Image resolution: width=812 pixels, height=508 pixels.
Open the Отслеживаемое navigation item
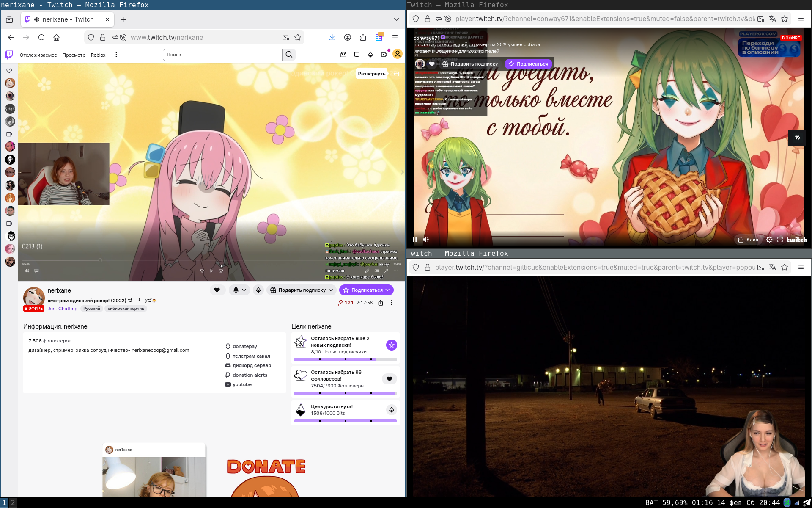[x=38, y=55]
